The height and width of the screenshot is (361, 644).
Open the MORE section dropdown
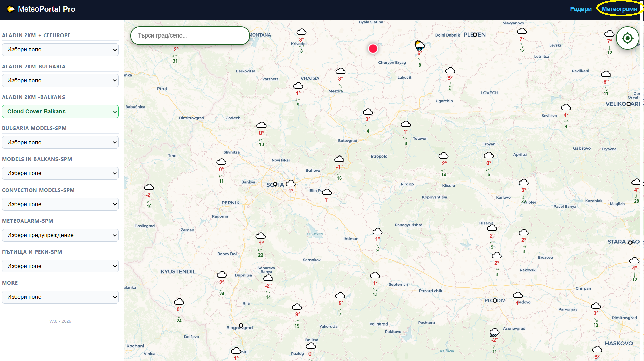60,297
